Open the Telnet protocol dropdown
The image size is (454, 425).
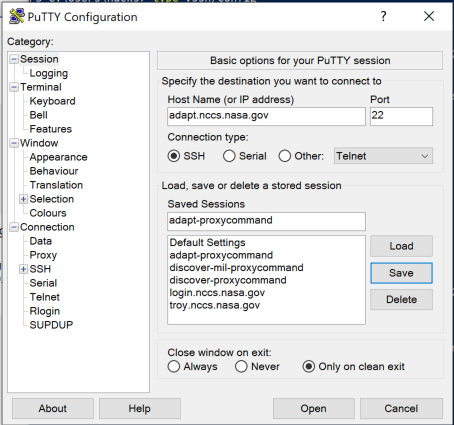tap(383, 156)
